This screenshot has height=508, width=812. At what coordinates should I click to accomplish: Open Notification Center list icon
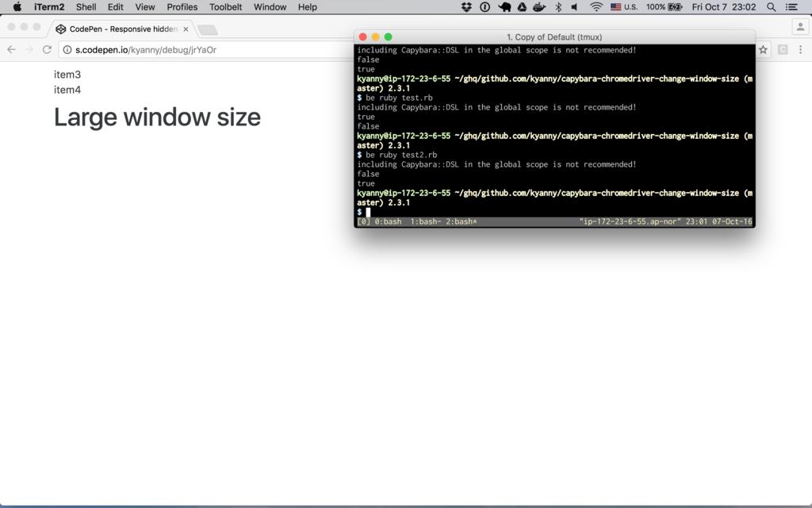[792, 6]
